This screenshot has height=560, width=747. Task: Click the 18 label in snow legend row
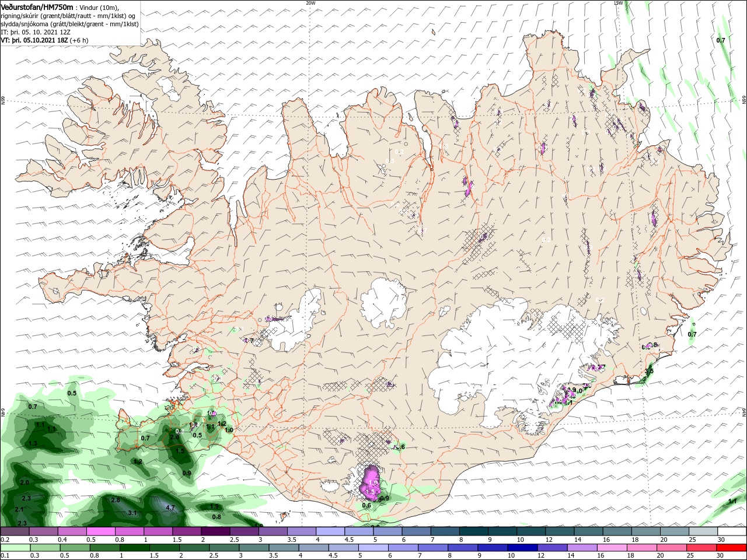[x=635, y=540]
